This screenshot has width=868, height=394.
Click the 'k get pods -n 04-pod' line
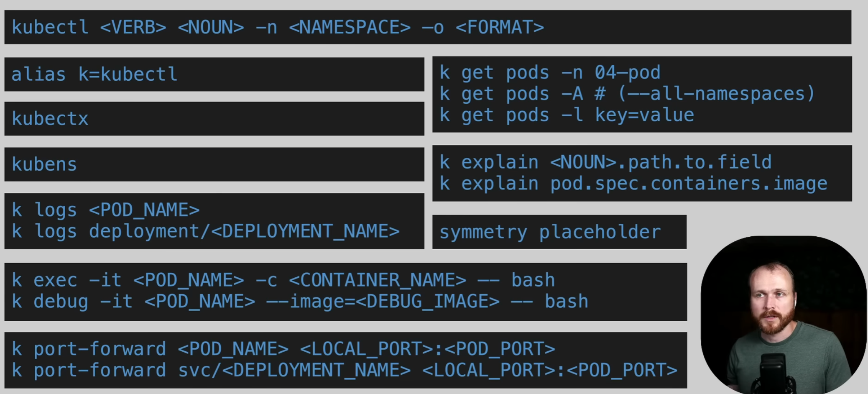click(550, 73)
